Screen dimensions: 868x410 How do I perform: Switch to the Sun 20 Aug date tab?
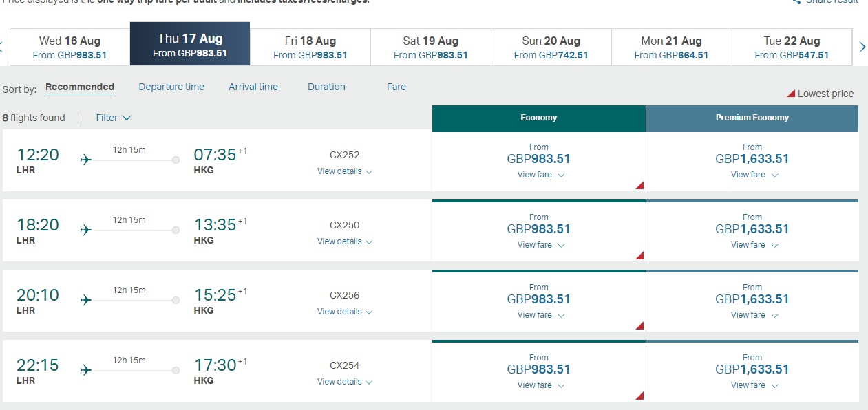point(551,47)
